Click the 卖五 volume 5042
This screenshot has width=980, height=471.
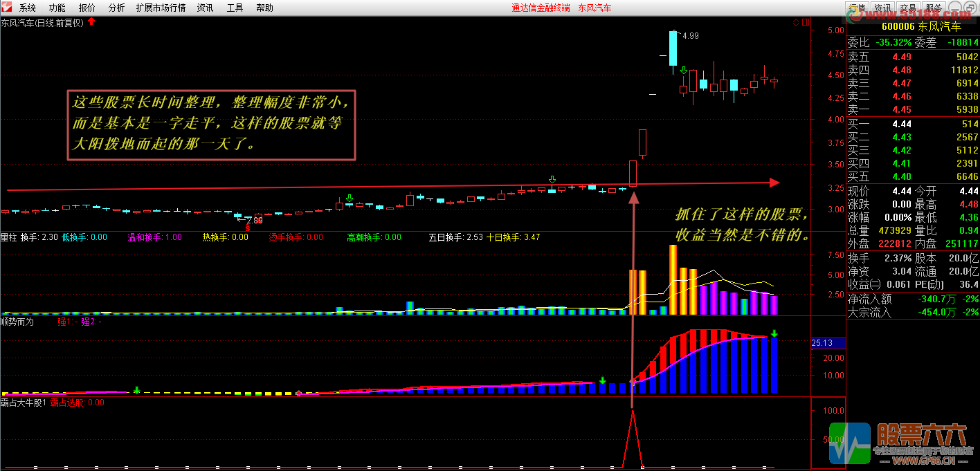coord(967,57)
